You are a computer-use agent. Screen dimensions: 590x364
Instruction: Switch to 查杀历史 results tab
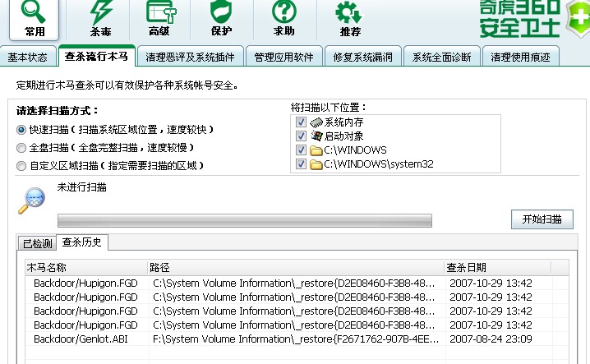pyautogui.click(x=81, y=242)
